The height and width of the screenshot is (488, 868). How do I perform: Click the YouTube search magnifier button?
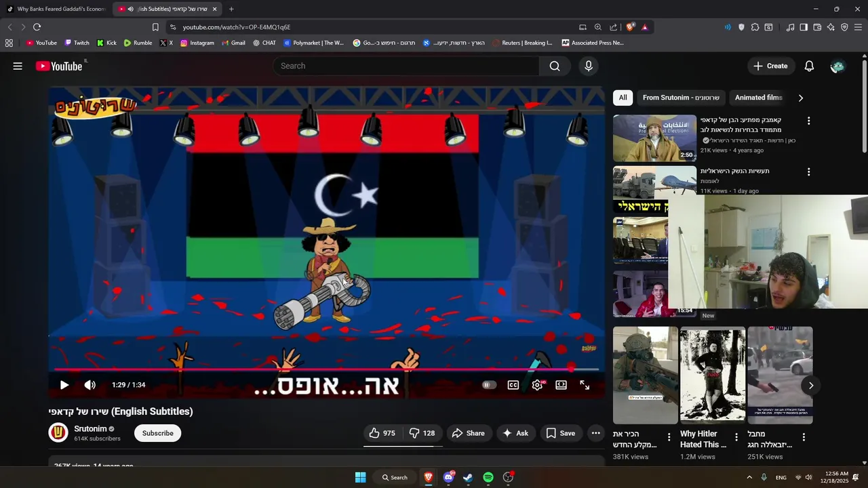[x=555, y=66]
